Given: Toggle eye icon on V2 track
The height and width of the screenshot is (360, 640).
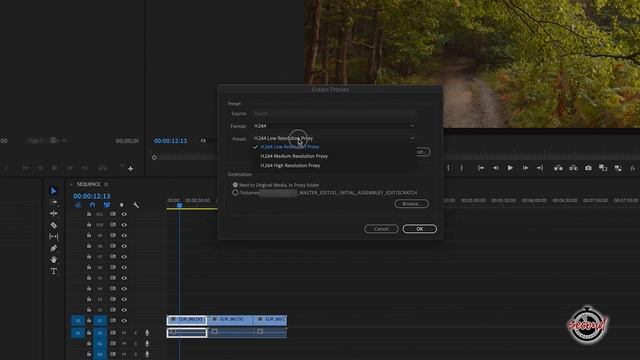Looking at the screenshot, I should tap(124, 310).
